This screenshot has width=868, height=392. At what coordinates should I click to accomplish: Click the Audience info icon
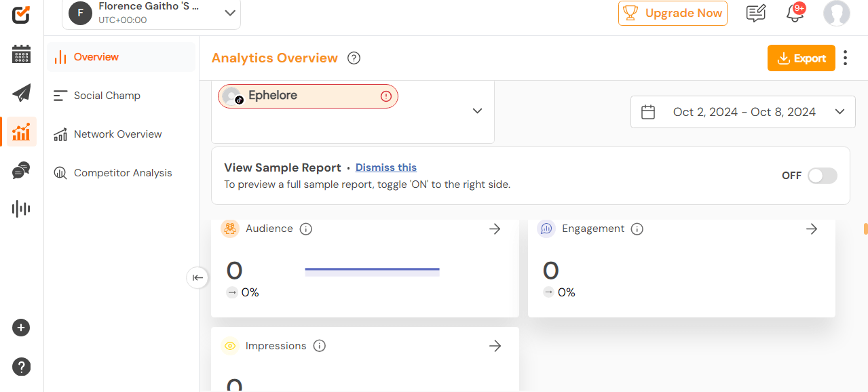pos(306,229)
